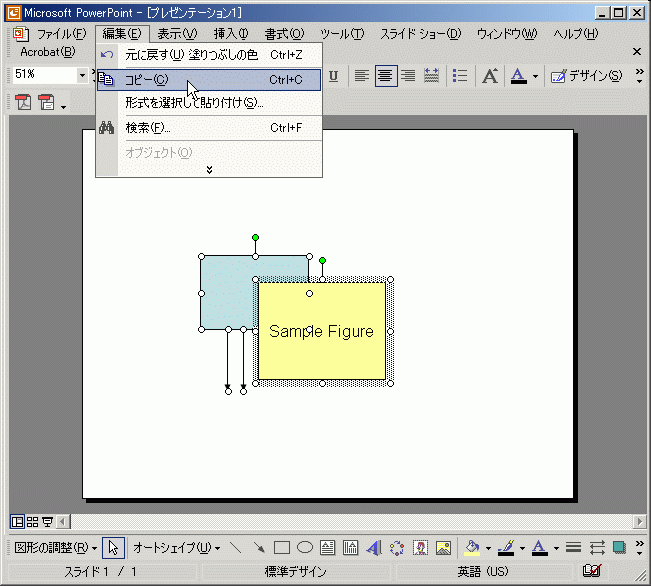The height and width of the screenshot is (586, 651).
Task: Click the Convert to PDF icon
Action: coord(22,103)
